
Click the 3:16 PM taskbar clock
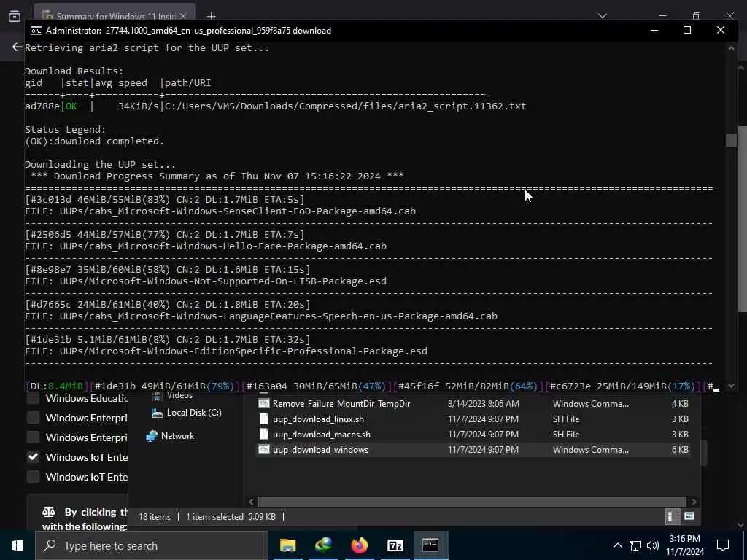pyautogui.click(x=685, y=545)
